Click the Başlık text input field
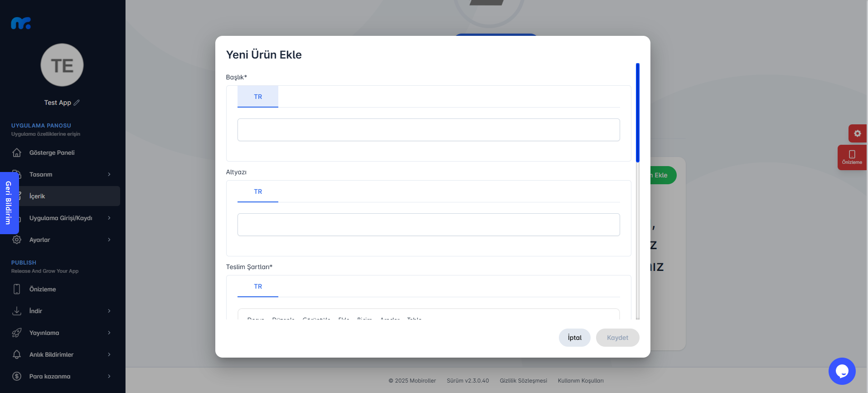Image resolution: width=868 pixels, height=393 pixels. click(x=429, y=130)
